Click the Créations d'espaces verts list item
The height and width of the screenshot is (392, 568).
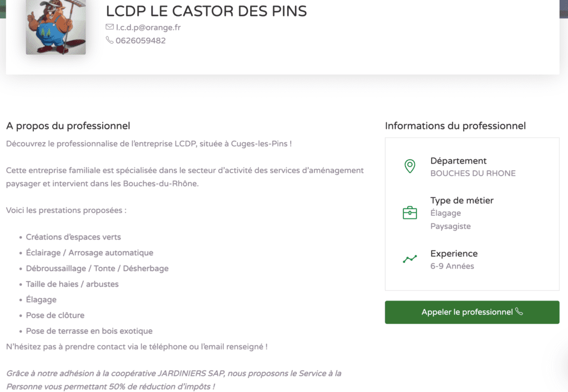click(73, 237)
